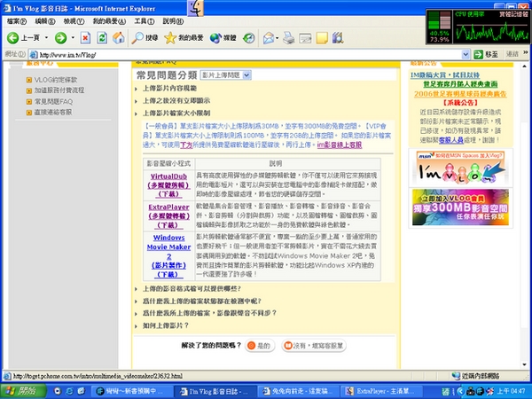Image resolution: width=532 pixels, height=399 pixels.
Task: Click the VirtualDub download link
Action: (x=168, y=185)
